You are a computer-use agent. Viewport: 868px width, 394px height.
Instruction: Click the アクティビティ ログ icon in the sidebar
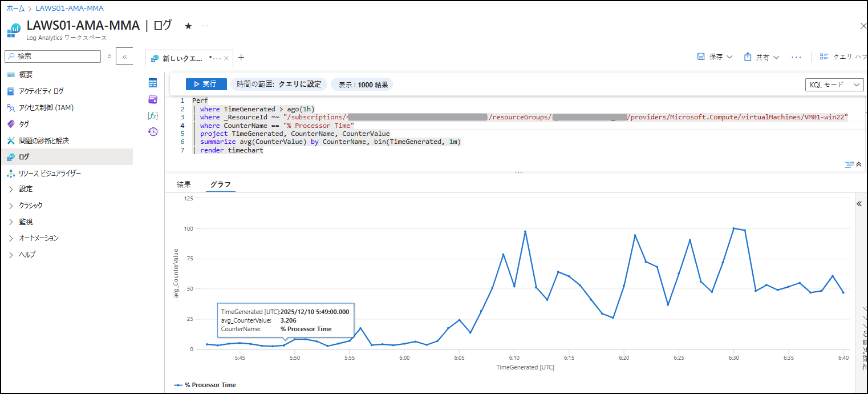[x=11, y=91]
